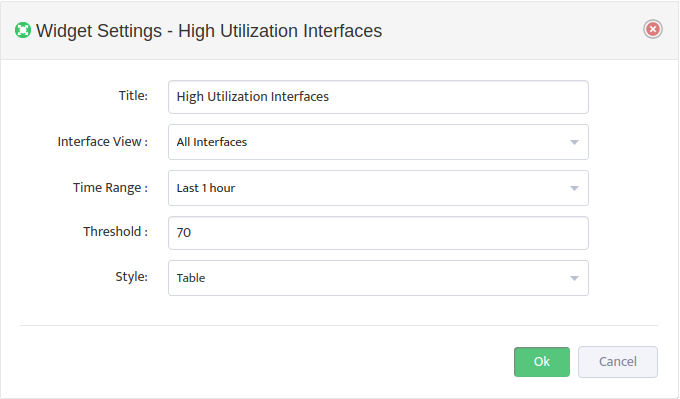Image resolution: width=680 pixels, height=399 pixels.
Task: Close the Widget Settings dialog with red X
Action: [x=652, y=29]
